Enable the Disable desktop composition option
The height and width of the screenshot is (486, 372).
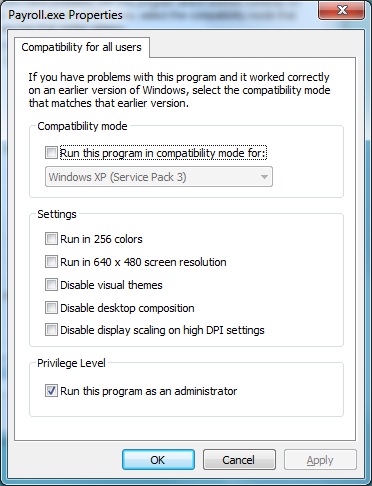(51, 308)
